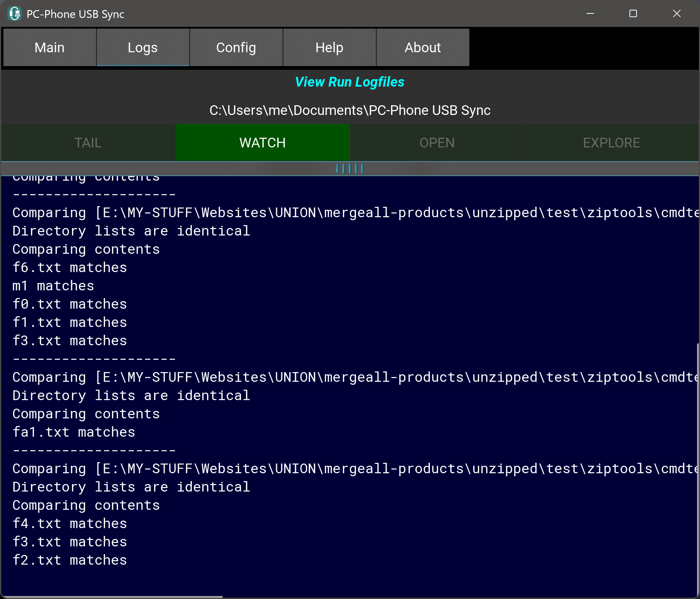This screenshot has width=700, height=599.
Task: Select the Logs tab
Action: tap(143, 48)
